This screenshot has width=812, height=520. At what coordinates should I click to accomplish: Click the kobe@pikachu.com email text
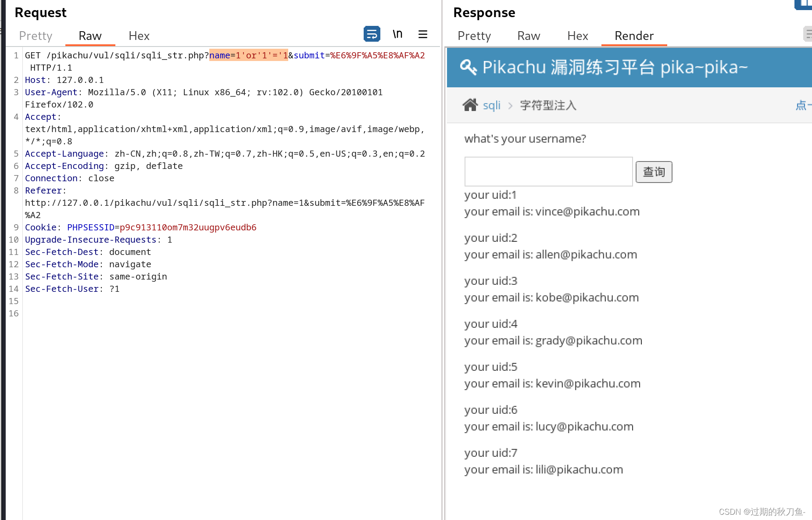pos(587,298)
